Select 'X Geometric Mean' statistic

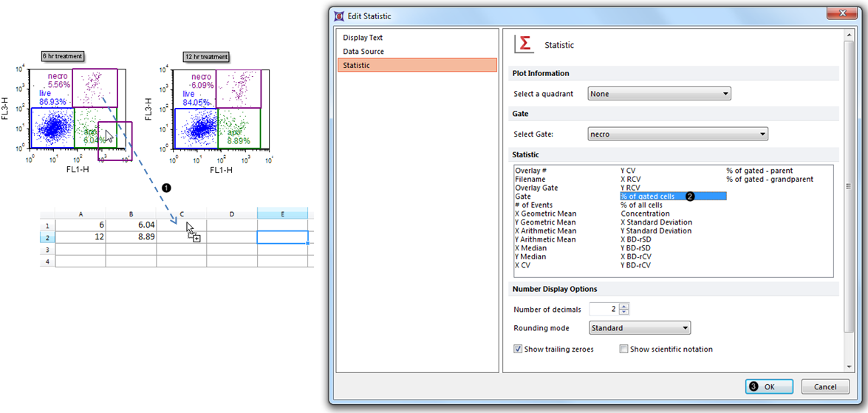(545, 214)
